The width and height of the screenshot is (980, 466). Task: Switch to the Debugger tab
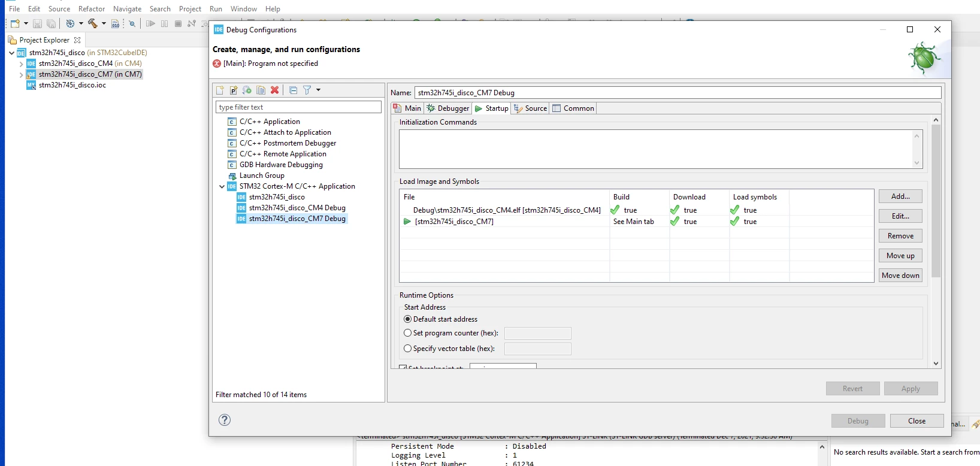[448, 108]
